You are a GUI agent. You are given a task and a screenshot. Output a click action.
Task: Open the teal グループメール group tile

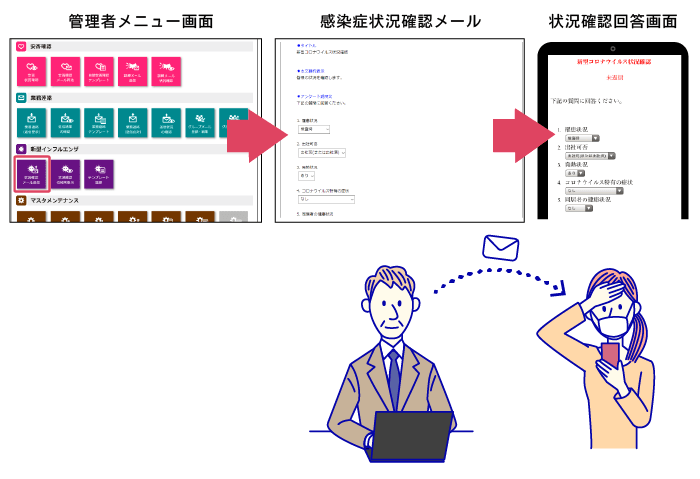(x=200, y=122)
